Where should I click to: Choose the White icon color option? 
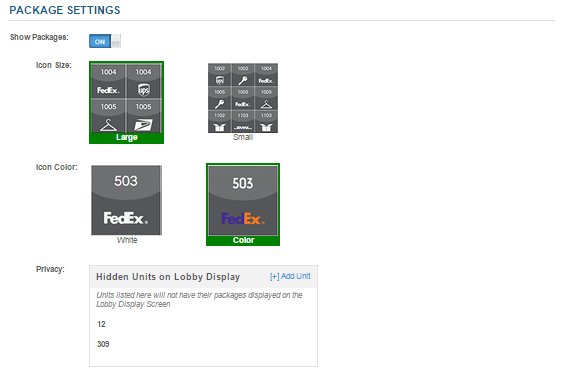point(127,205)
